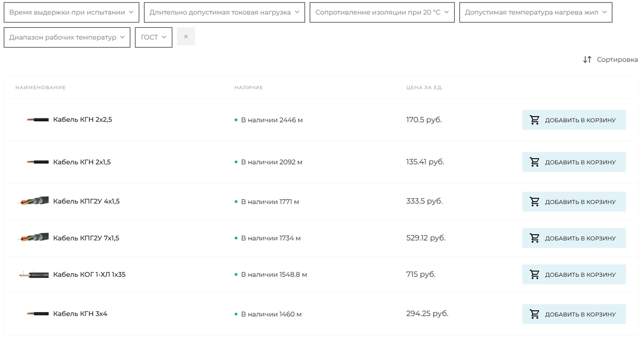Viewport: 644px width, 339px height.
Task: Click cart icon for Кабель КГН 2х2,5
Action: 534,120
